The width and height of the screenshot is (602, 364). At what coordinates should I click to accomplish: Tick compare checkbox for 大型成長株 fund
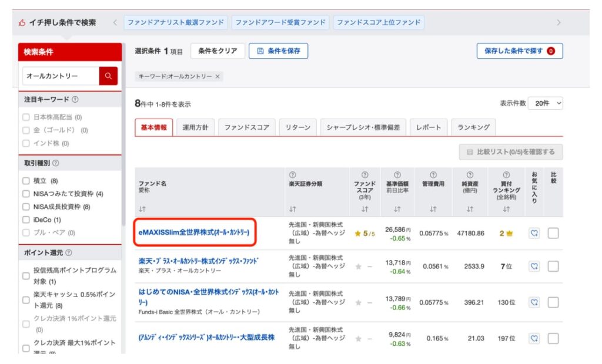pyautogui.click(x=553, y=338)
